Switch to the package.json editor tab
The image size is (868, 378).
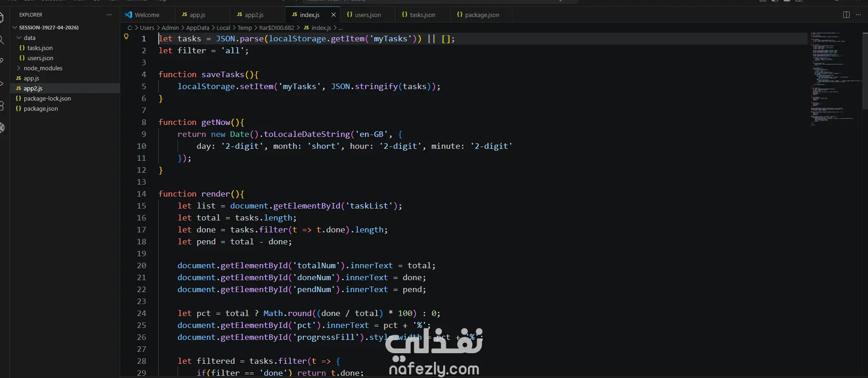point(482,15)
